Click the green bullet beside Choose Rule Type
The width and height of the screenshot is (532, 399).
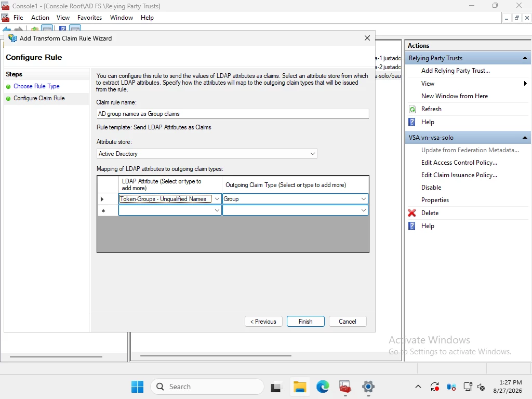point(8,87)
